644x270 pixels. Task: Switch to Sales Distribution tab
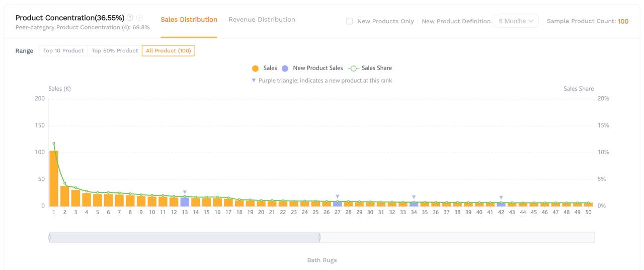[189, 20]
